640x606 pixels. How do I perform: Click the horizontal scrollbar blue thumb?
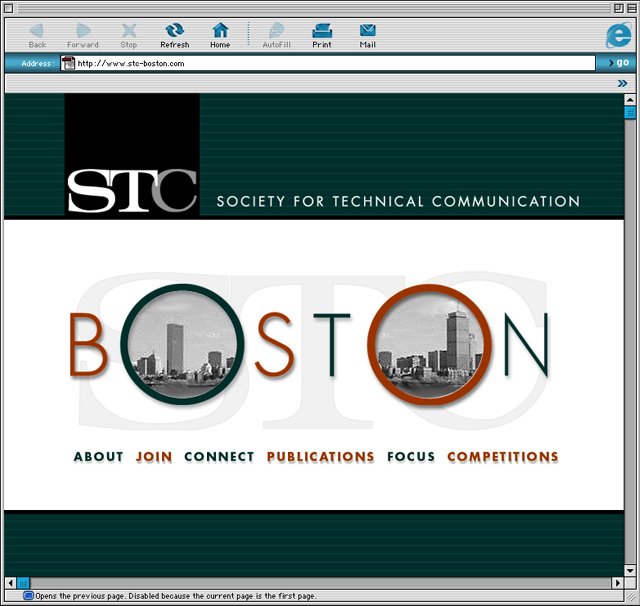coord(24,583)
